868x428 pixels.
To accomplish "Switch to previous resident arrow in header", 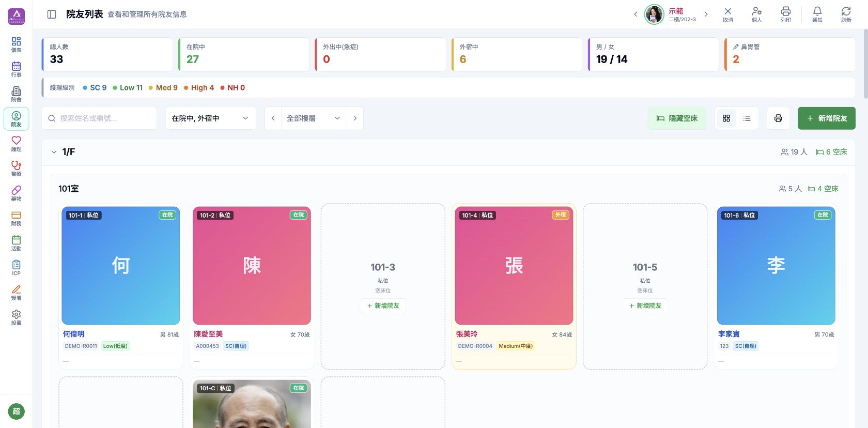I will (636, 14).
